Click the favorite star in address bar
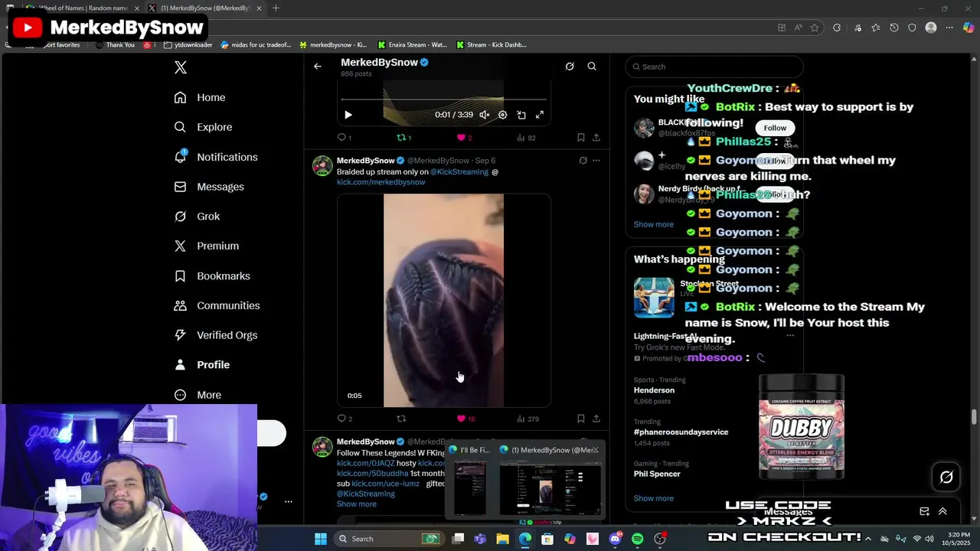 click(815, 28)
